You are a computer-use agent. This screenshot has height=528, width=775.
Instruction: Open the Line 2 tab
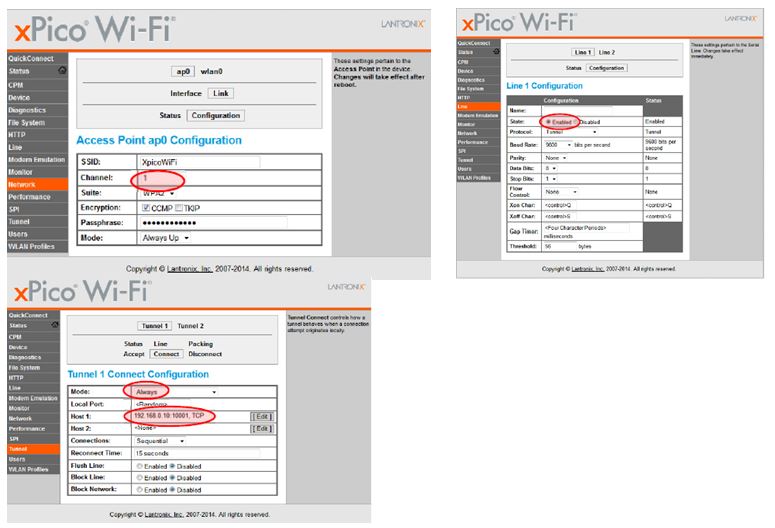pos(607,52)
